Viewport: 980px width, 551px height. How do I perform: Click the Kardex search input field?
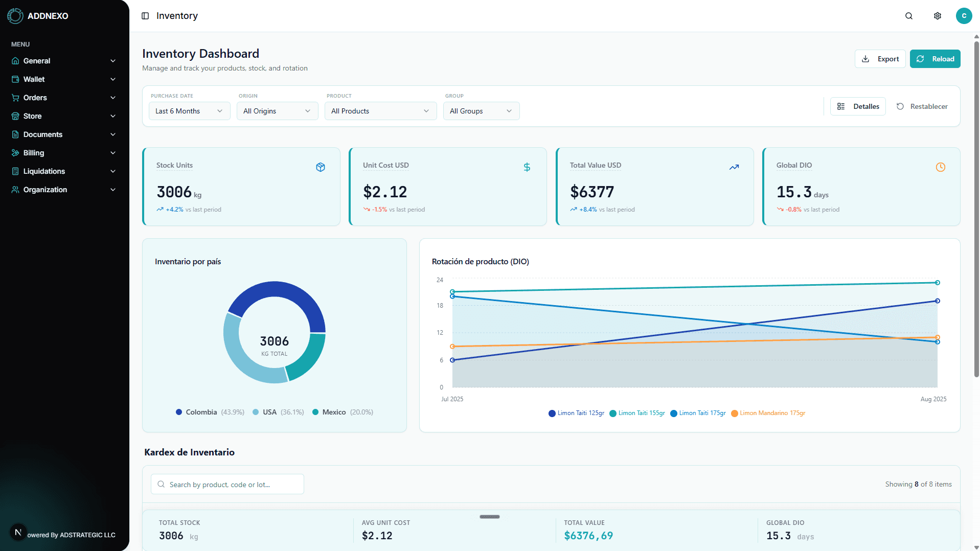click(227, 484)
